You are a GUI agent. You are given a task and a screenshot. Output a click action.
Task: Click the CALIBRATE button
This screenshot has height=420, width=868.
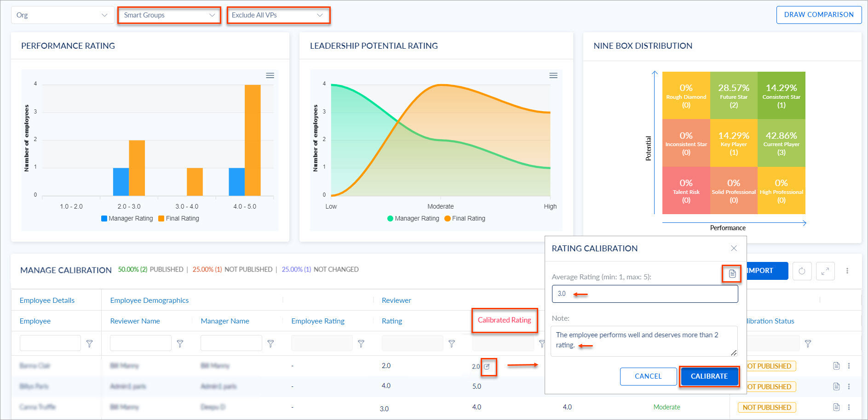click(709, 376)
